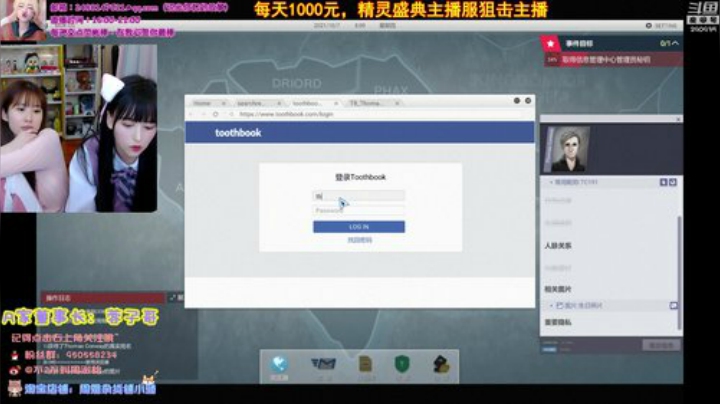Click the character portrait thumbnail

tap(567, 149)
